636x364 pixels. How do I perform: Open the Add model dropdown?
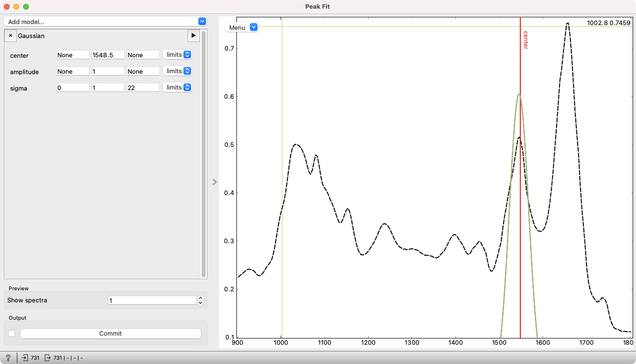click(202, 21)
